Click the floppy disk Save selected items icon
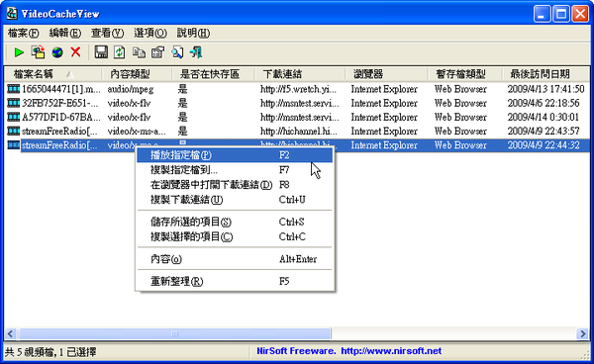This screenshot has width=594, height=364. (x=101, y=52)
